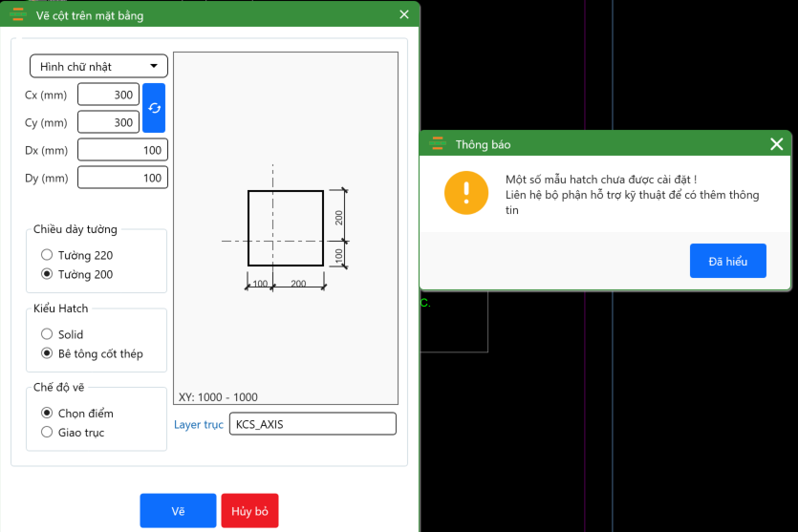Click the Cx/Cy swap refresh icon button
Screen dimensions: 798x532
(154, 108)
